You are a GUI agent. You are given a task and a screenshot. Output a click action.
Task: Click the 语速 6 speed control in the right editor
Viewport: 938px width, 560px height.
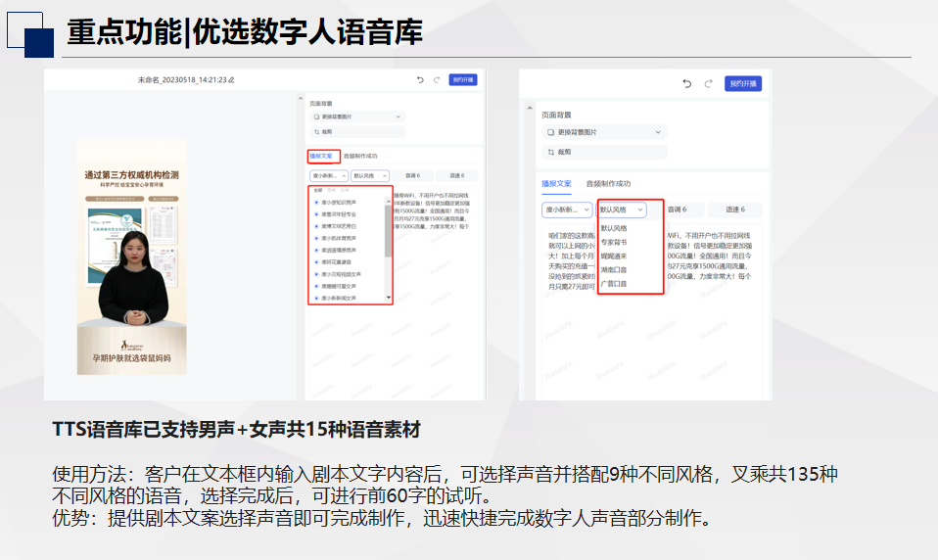tap(735, 210)
